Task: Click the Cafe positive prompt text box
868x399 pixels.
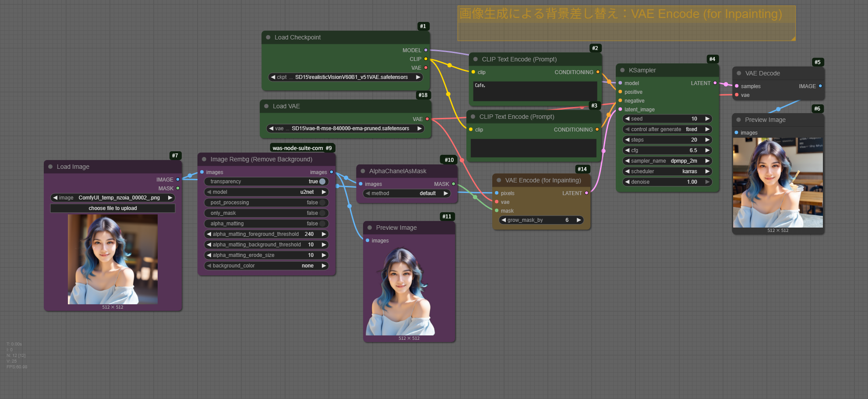Action: [x=535, y=91]
